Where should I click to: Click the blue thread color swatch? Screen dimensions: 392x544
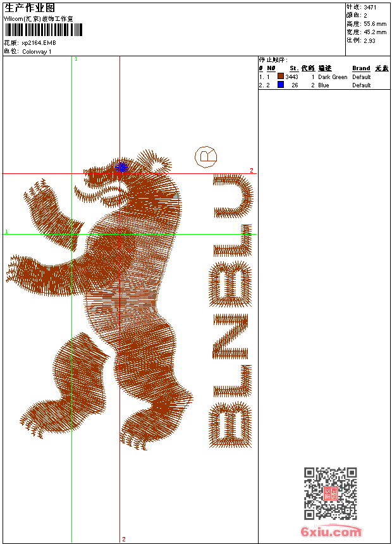(x=281, y=85)
